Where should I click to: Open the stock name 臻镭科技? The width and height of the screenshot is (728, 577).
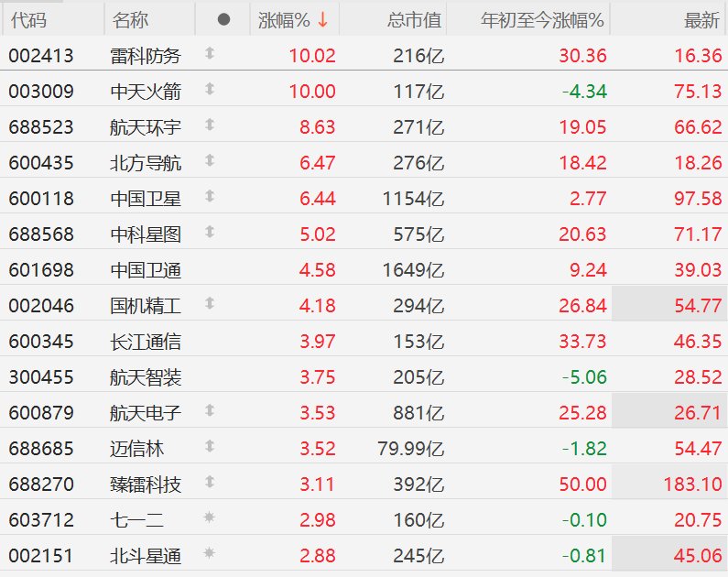146,484
